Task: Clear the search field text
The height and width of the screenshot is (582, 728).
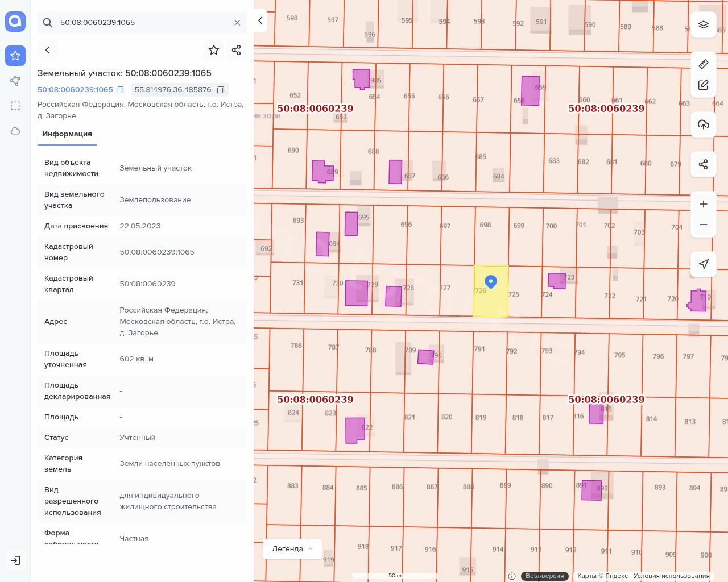Action: pos(237,23)
